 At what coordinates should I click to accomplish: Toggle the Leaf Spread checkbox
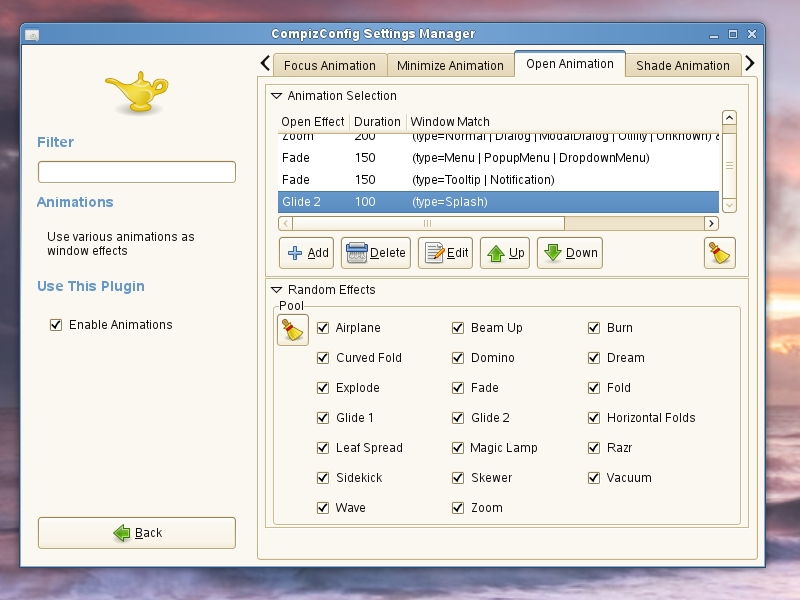point(323,448)
